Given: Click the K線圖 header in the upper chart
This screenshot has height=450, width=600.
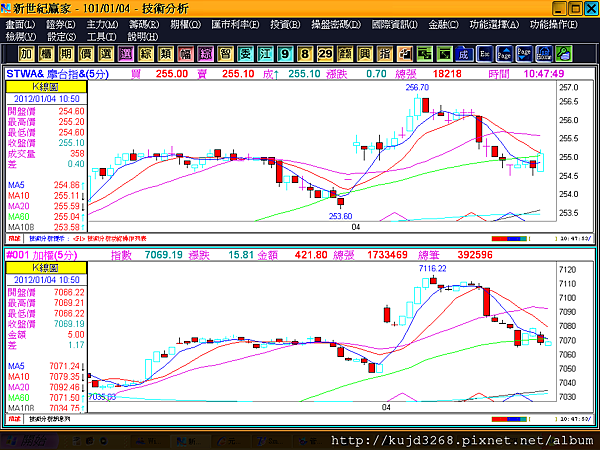Looking at the screenshot, I should pos(46,86).
